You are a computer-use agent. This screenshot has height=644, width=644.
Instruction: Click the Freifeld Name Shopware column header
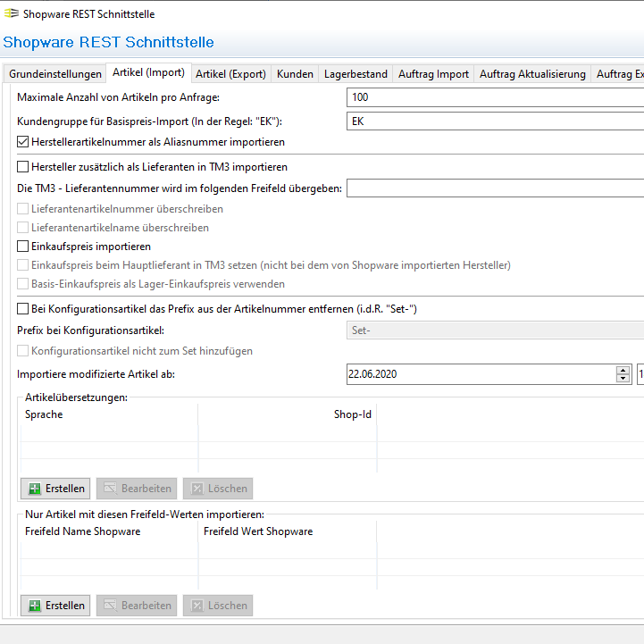pyautogui.click(x=109, y=531)
